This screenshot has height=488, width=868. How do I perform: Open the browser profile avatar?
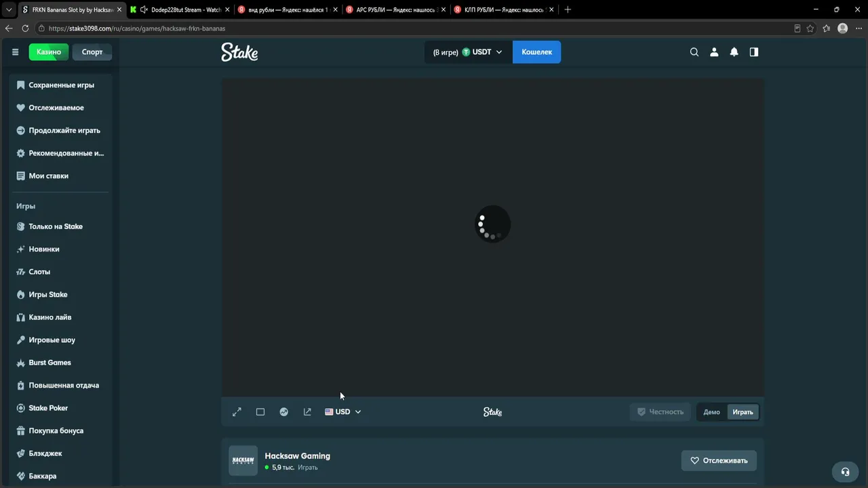pyautogui.click(x=843, y=28)
